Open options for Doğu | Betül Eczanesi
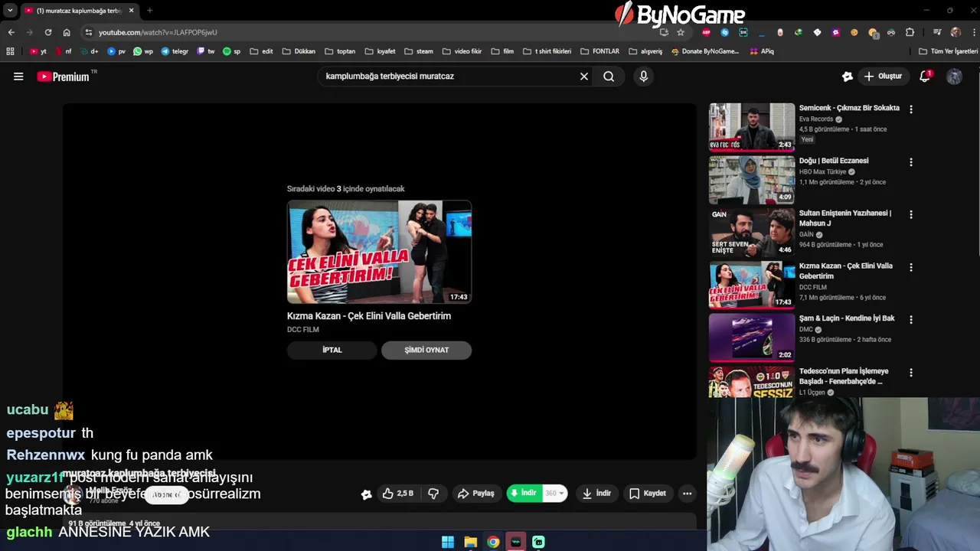Viewport: 980px width, 551px height. [911, 162]
